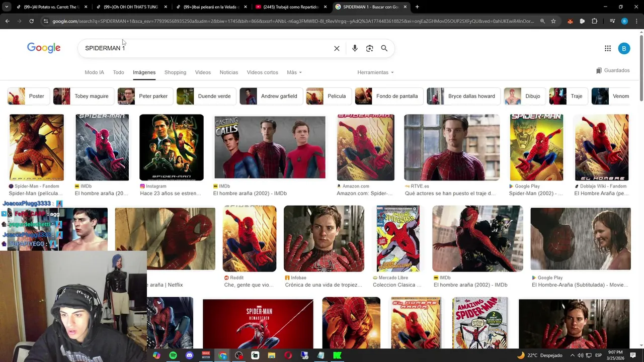Open the Google account avatar
Viewport: 644px width, 362px height.
click(x=624, y=48)
